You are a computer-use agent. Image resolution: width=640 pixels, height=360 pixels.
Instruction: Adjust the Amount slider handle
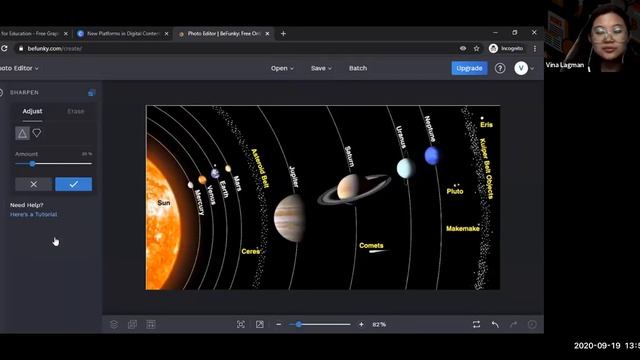[x=32, y=164]
